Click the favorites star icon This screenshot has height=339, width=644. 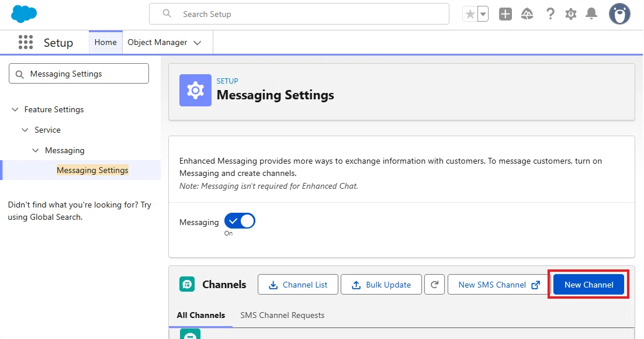(470, 15)
